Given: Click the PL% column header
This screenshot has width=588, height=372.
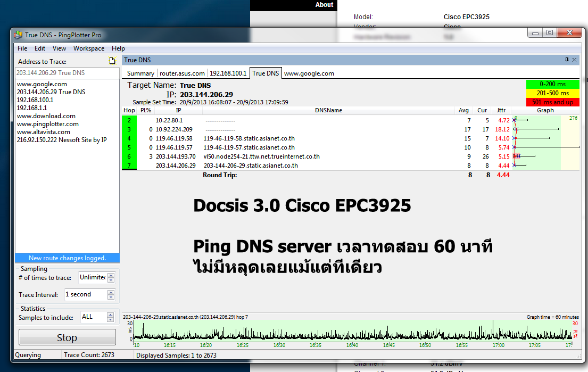Looking at the screenshot, I should pos(145,110).
